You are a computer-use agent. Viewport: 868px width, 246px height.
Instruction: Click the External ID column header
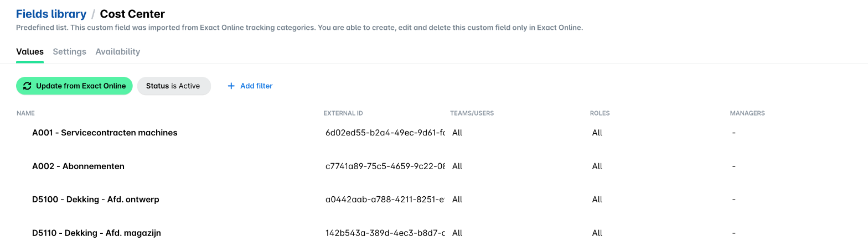pos(343,113)
